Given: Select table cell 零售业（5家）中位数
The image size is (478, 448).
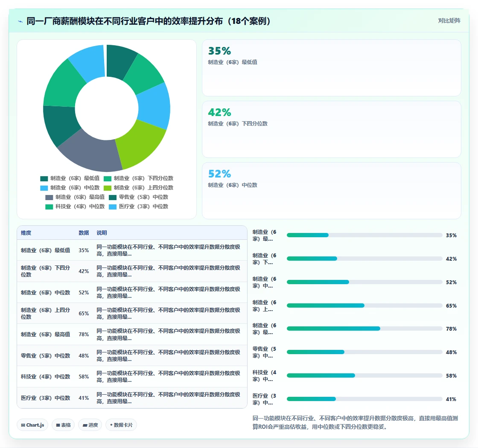Looking at the screenshot, I should coord(45,356).
